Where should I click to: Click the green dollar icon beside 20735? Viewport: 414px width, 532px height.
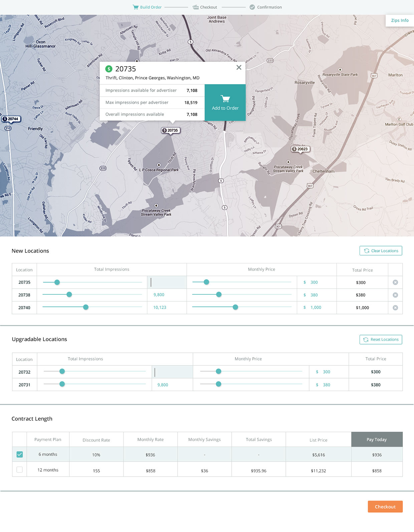point(109,69)
